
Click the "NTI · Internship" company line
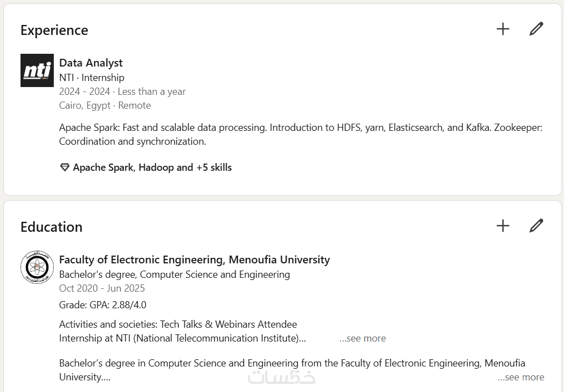pyautogui.click(x=92, y=78)
